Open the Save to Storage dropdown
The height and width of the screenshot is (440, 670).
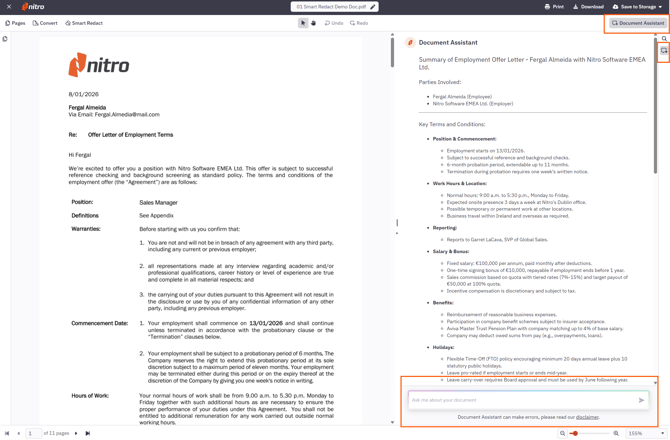tap(637, 7)
